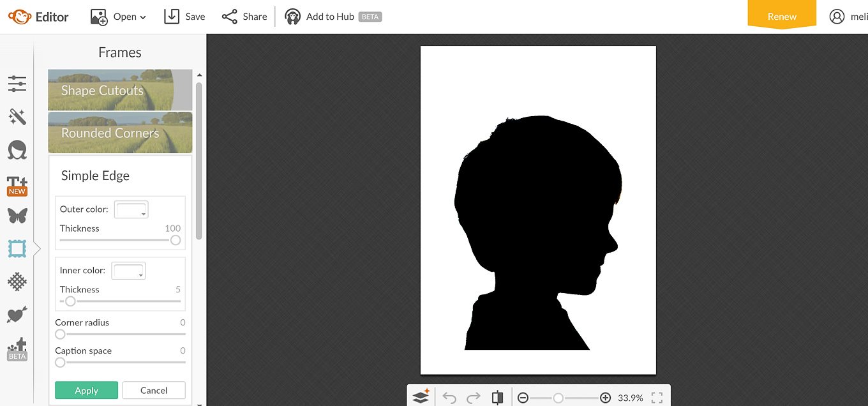Select the Effects magic wand tab
This screenshot has width=868, height=406.
[x=17, y=117]
